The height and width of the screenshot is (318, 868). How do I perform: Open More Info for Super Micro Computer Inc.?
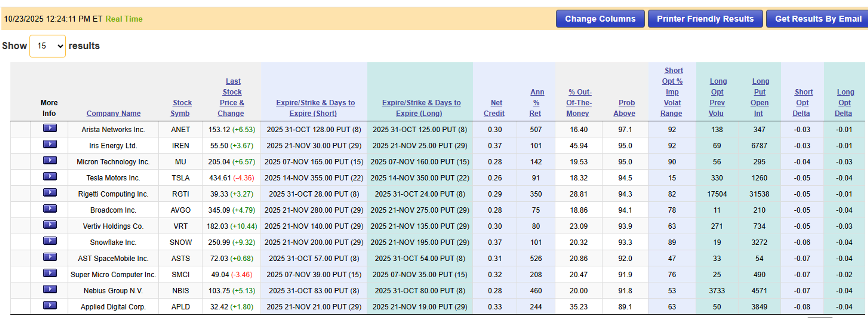click(x=50, y=273)
